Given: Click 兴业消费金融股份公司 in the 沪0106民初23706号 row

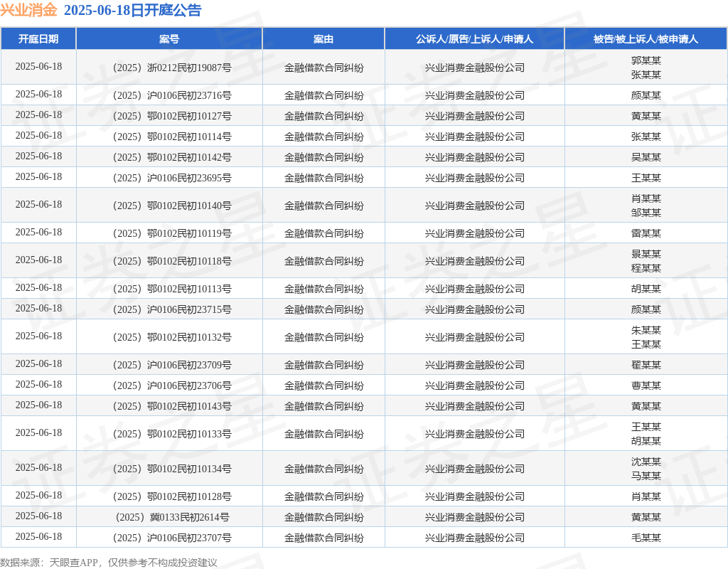Looking at the screenshot, I should coord(474,385).
